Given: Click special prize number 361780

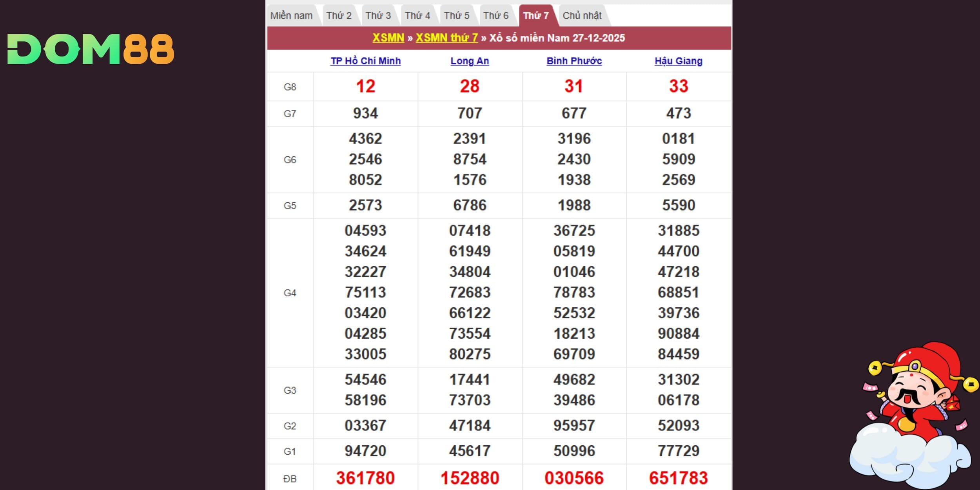Looking at the screenshot, I should [x=365, y=478].
